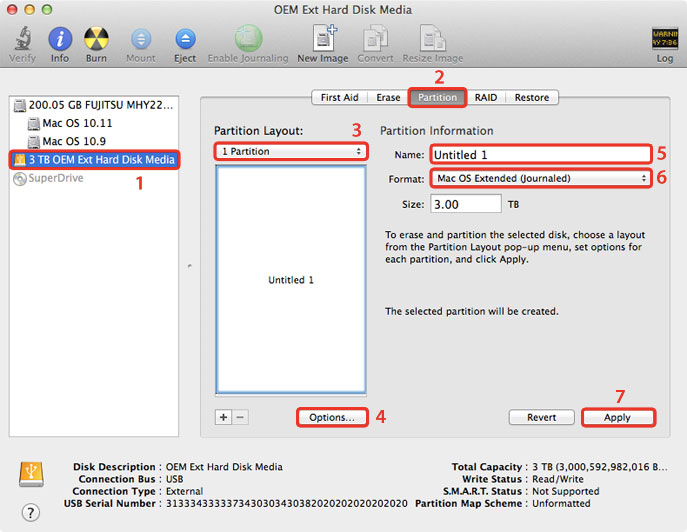Click the Eject toolbar icon
This screenshot has width=687, height=532.
tap(185, 39)
